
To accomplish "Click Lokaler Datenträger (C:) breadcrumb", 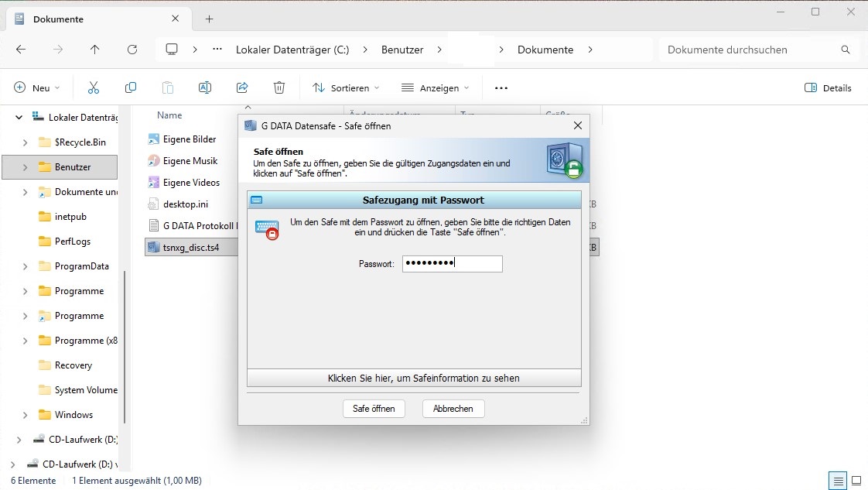I will coord(292,50).
